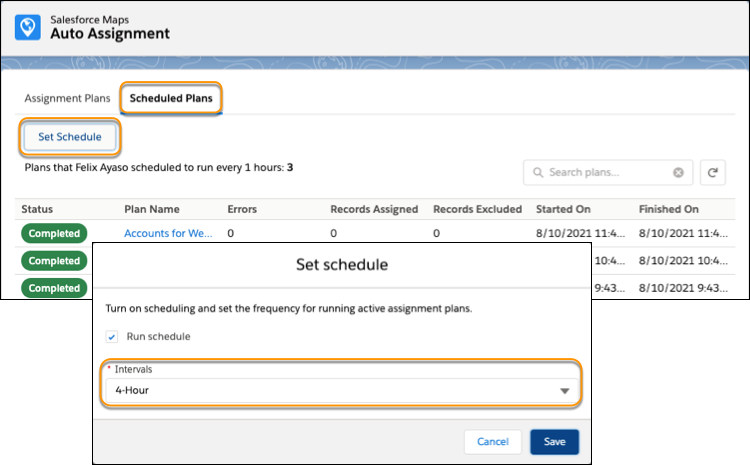Screen dimensions: 750x465
Task: Click the Completed badge in the 8/10/2021 9:43... row
Action: [54, 288]
